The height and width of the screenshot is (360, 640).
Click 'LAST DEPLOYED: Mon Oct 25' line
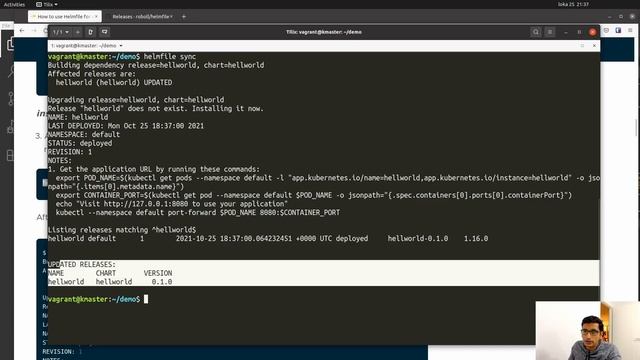click(x=126, y=126)
